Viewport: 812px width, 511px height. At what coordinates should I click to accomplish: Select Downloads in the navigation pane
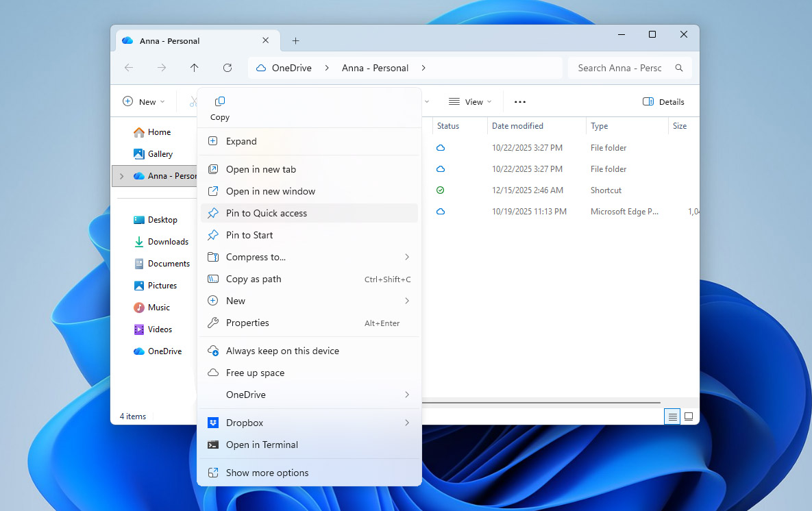pyautogui.click(x=167, y=241)
